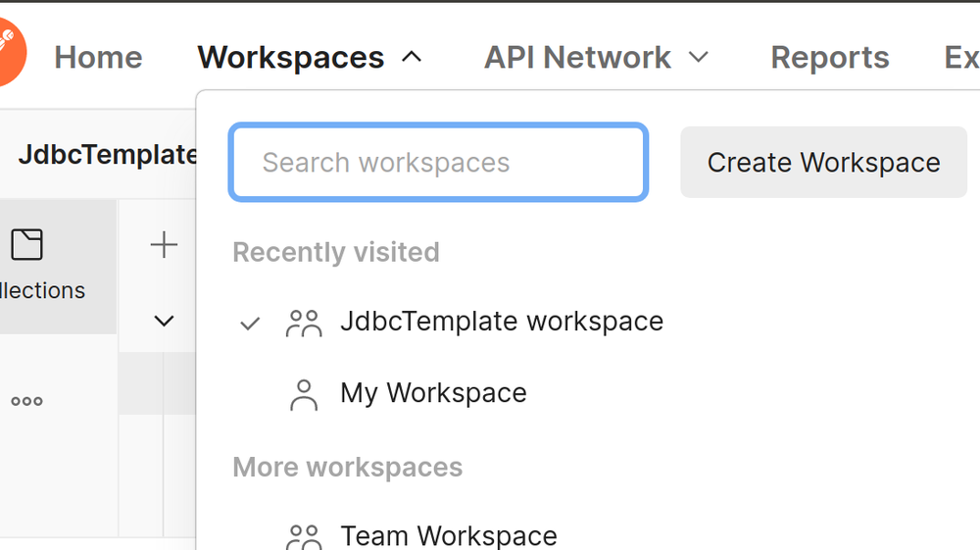
Task: Click the API Network menu label
Action: point(577,58)
